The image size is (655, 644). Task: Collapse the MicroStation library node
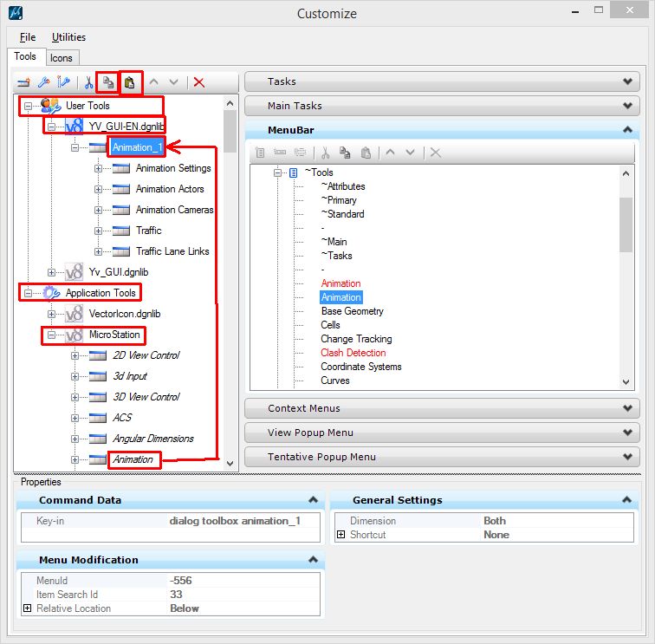click(x=51, y=335)
